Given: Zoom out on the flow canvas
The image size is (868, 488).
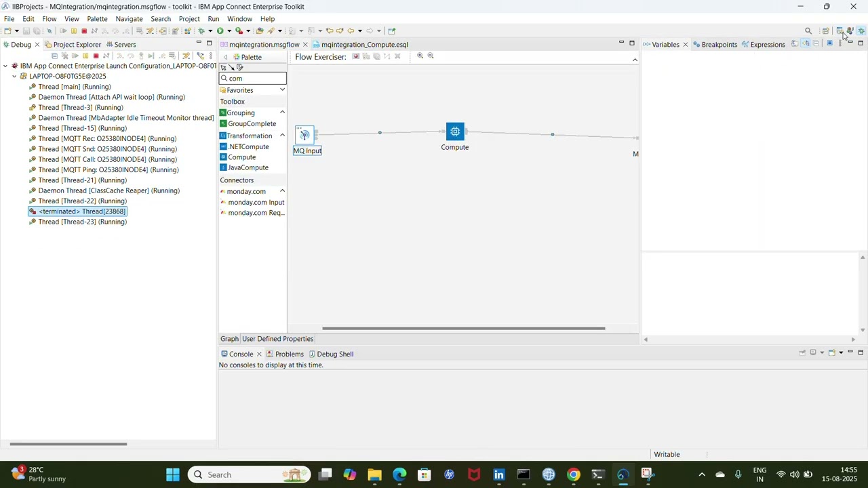Looking at the screenshot, I should point(431,56).
